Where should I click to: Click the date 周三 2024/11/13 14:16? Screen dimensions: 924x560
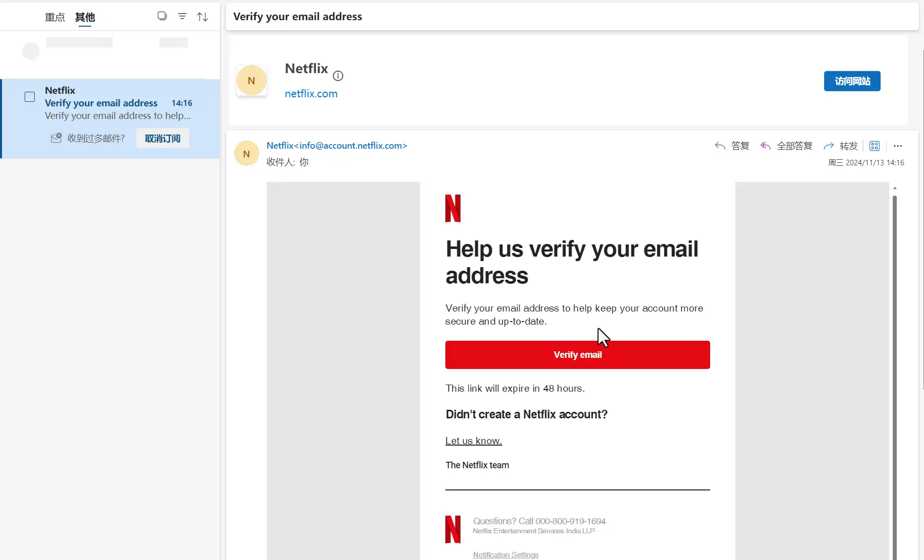click(866, 163)
